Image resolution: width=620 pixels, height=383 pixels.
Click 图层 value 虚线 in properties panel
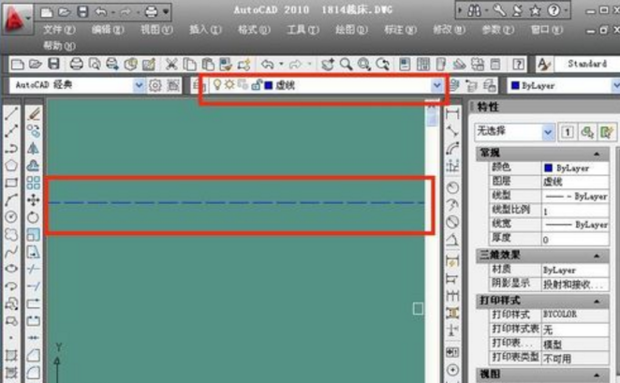pyautogui.click(x=575, y=182)
